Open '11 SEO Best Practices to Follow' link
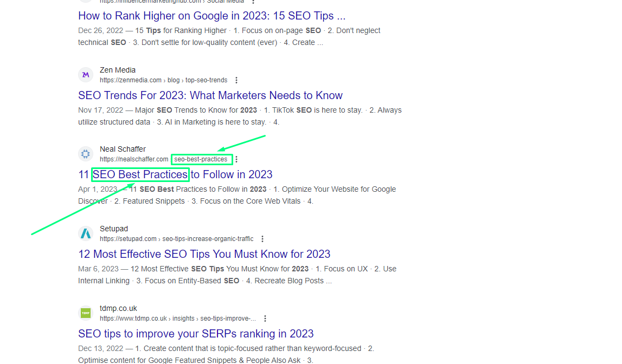The width and height of the screenshot is (622, 364). coord(175,174)
